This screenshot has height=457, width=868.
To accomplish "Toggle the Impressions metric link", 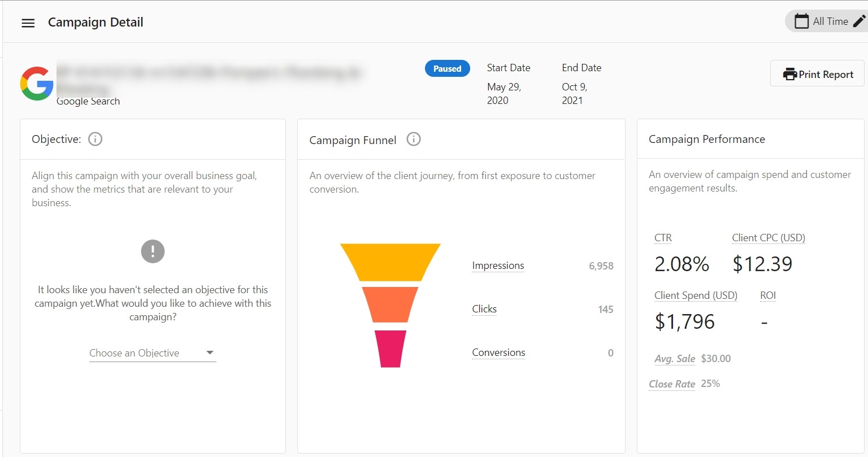I will [498, 266].
